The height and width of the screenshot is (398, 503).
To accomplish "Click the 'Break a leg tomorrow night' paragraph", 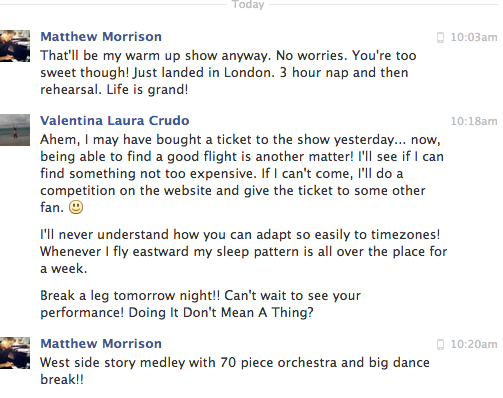I will pos(200,304).
